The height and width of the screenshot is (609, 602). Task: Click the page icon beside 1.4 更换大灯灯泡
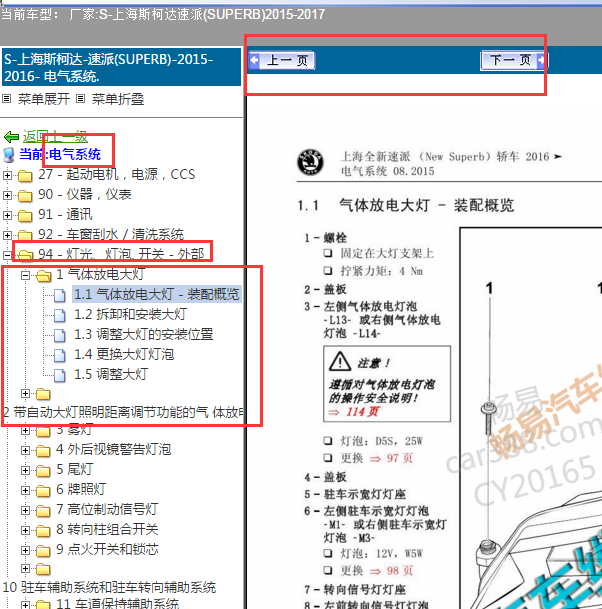[x=59, y=355]
